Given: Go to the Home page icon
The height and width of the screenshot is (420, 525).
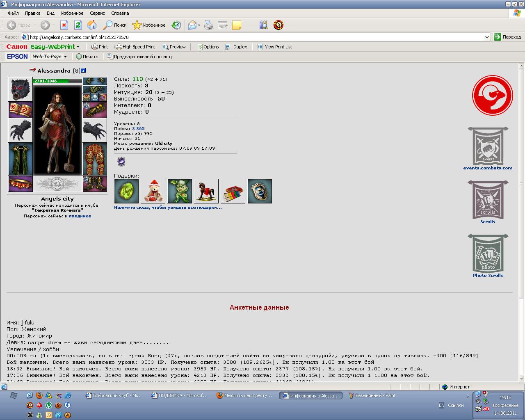Looking at the screenshot, I should 92,25.
